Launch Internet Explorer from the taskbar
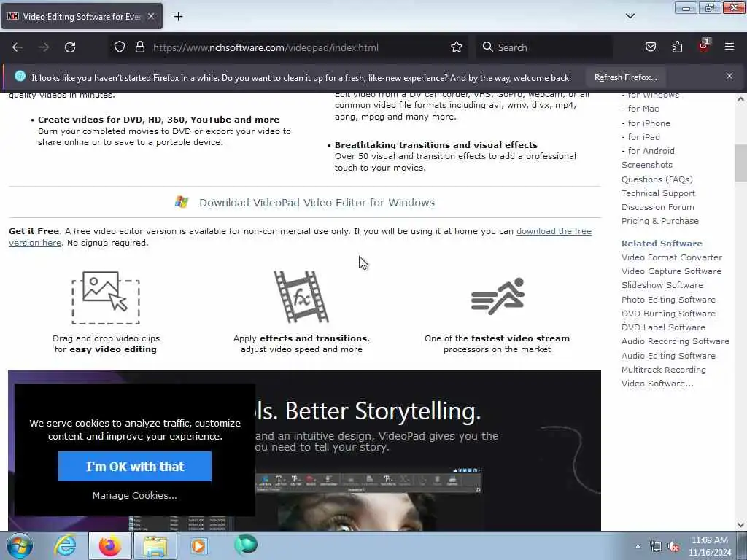747x560 pixels. 65,545
